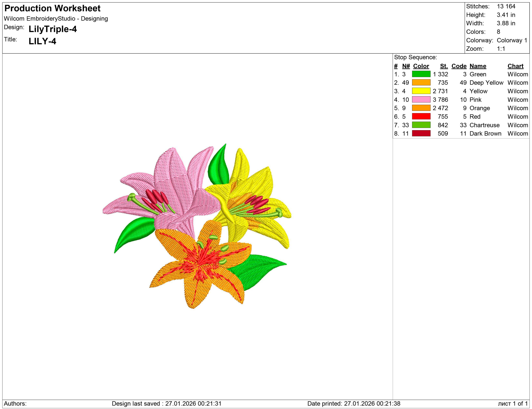Click the Red color swatch

pyautogui.click(x=421, y=116)
